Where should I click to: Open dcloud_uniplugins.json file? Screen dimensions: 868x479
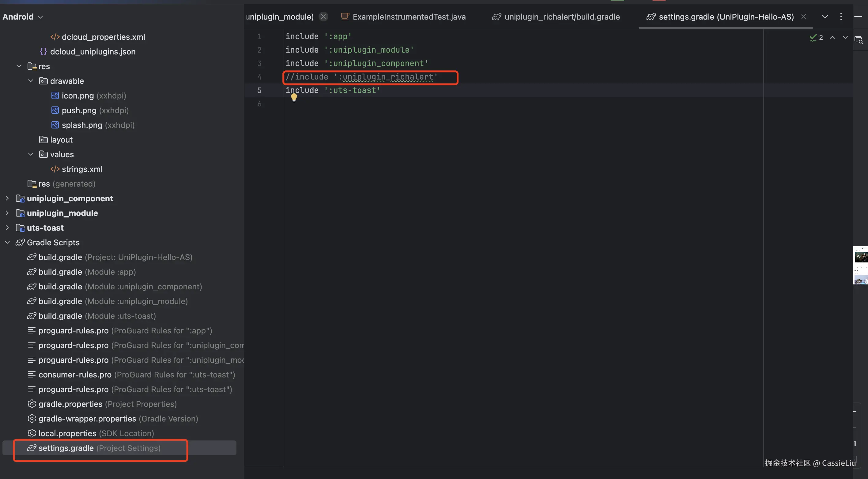93,51
